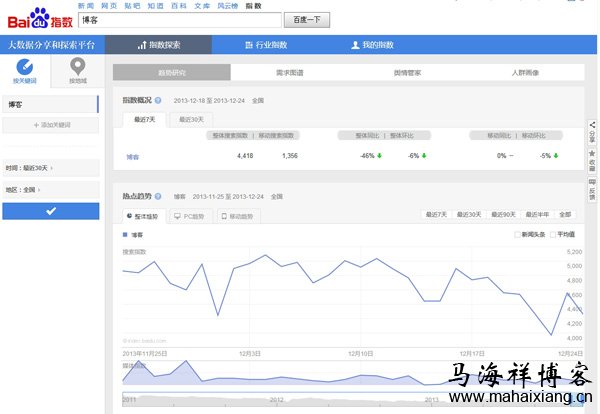Click the 2011 marker on timeline range bar
600x414 pixels.
(x=129, y=399)
